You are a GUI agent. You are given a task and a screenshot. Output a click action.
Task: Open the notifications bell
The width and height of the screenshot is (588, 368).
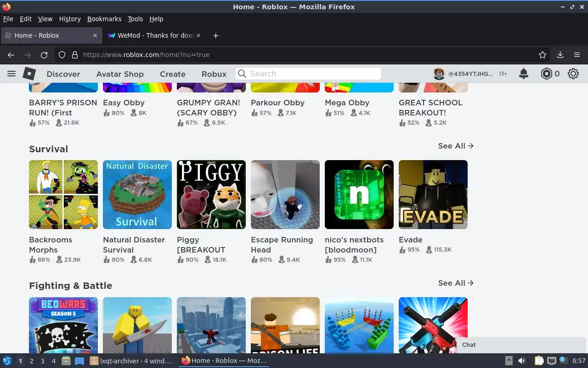pos(523,74)
